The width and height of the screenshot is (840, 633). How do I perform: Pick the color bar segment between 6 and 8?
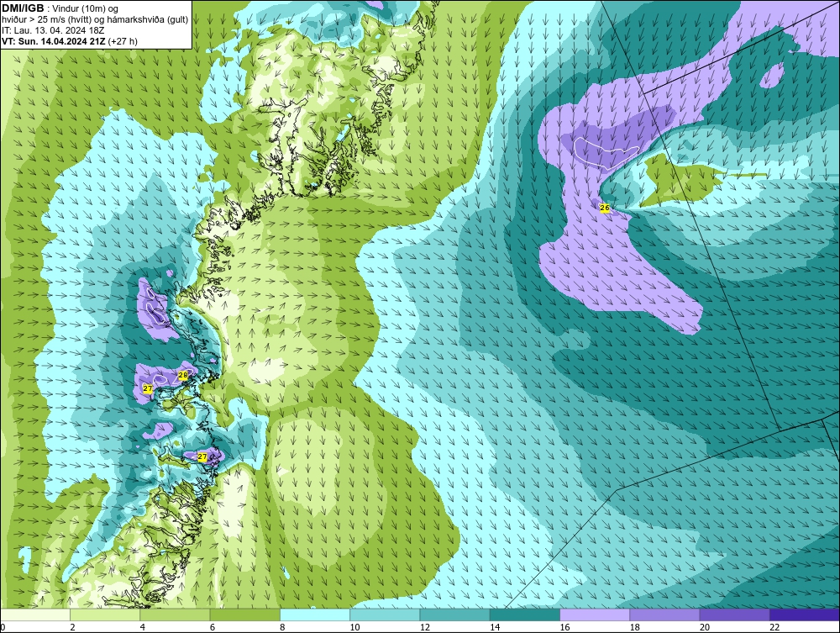[x=244, y=615]
